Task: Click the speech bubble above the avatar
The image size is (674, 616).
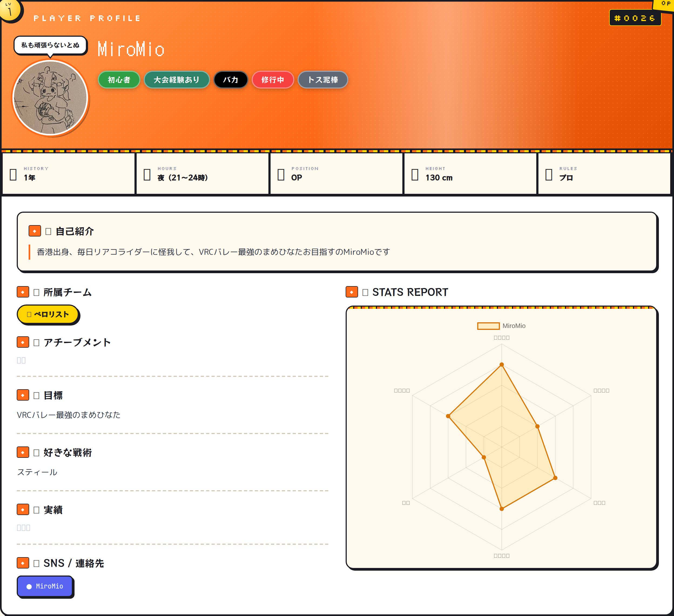Action: pos(50,45)
